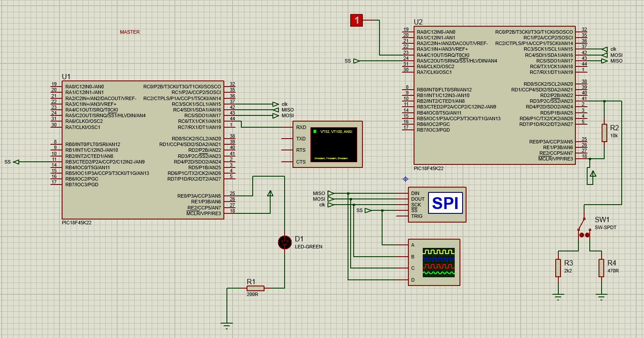Screen dimensions: 644x338
Task: Click the ground symbol below R3
Action: (x=558, y=298)
